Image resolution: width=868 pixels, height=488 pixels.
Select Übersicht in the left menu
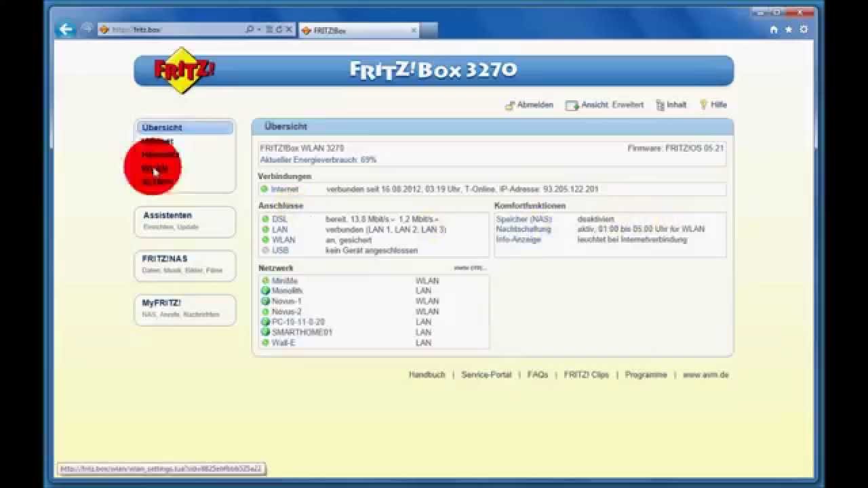tap(185, 127)
